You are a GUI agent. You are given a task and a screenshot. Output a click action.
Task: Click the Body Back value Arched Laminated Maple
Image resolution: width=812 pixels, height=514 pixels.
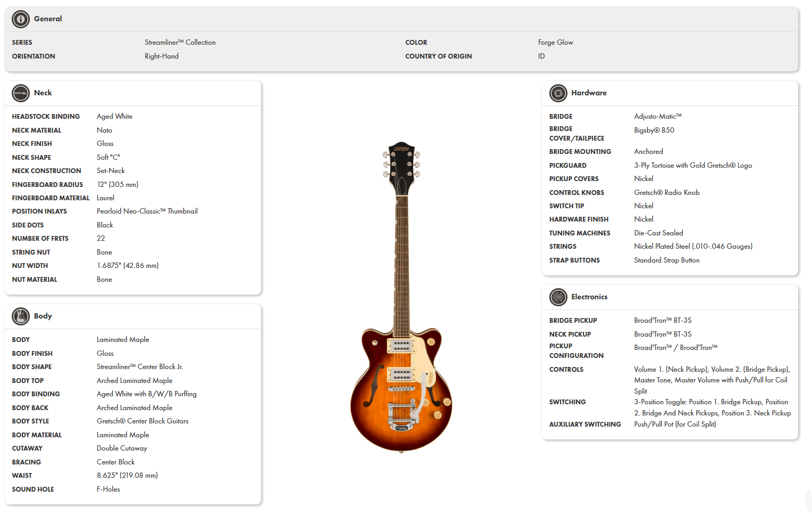(x=135, y=407)
